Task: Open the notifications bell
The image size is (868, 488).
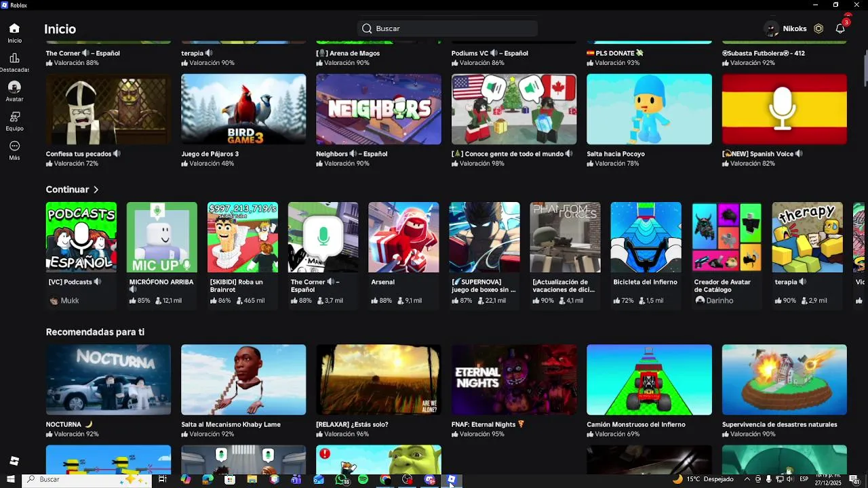Action: click(x=840, y=28)
